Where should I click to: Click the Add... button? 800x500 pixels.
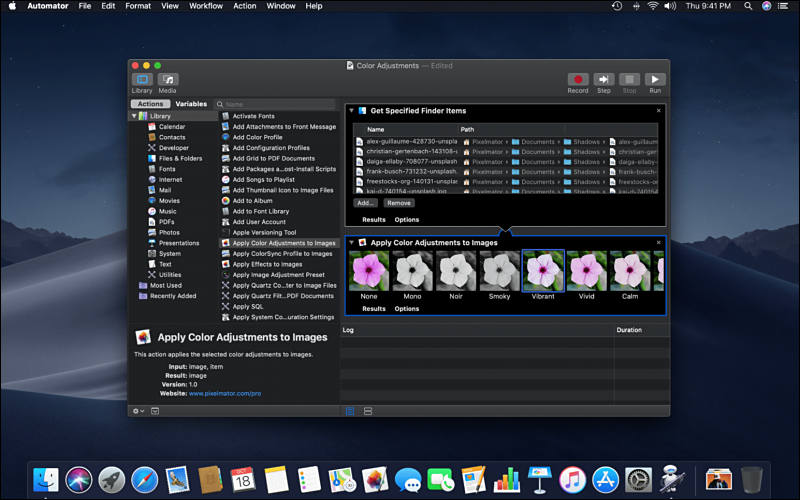click(x=365, y=203)
